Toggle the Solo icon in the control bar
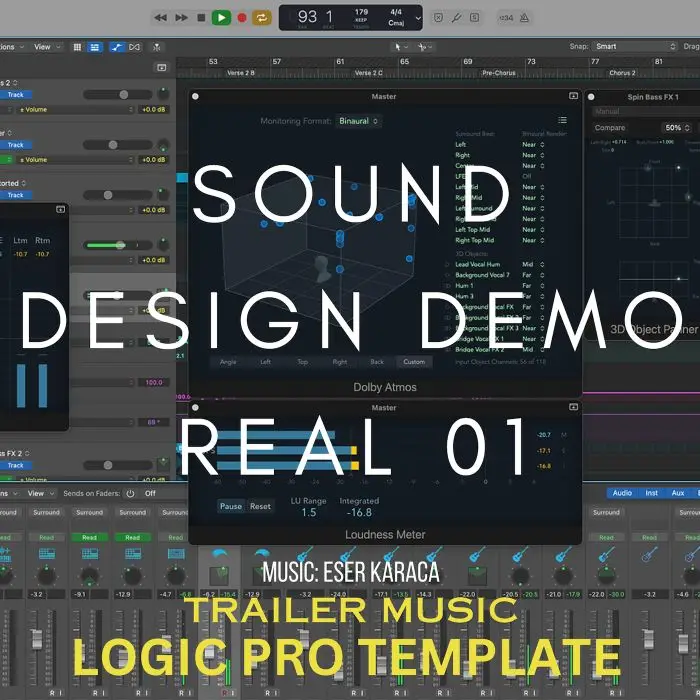 click(475, 18)
